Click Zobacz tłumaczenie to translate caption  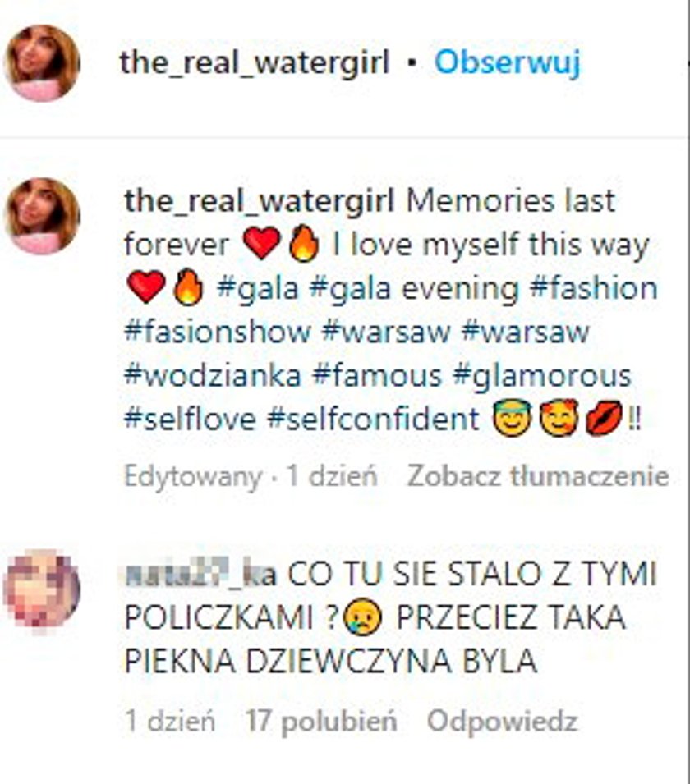[x=538, y=475]
